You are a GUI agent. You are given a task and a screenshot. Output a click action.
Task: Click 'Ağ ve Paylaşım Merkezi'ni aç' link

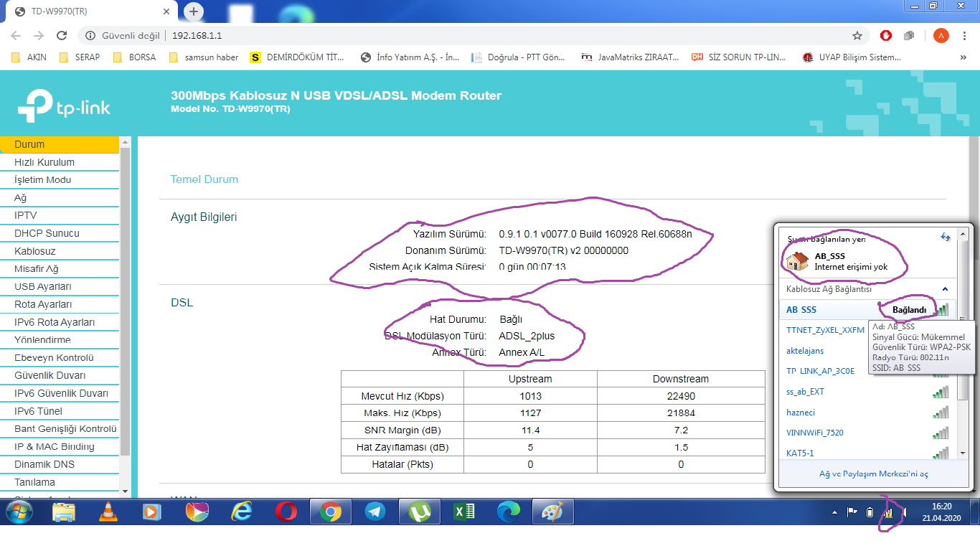pos(874,474)
